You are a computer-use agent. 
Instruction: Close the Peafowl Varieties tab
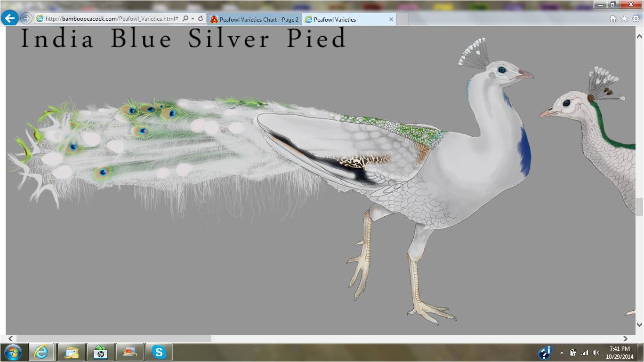click(391, 19)
